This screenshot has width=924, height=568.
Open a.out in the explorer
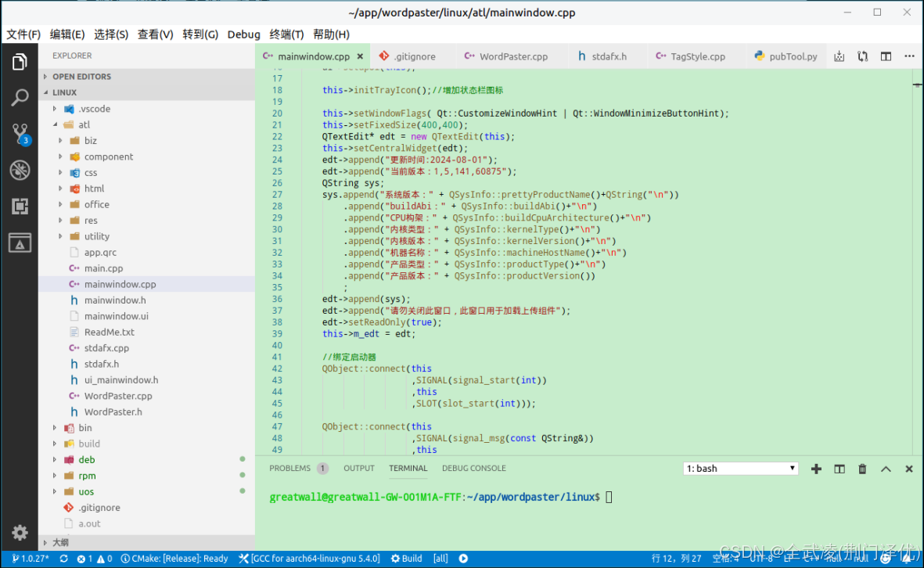click(147, 523)
